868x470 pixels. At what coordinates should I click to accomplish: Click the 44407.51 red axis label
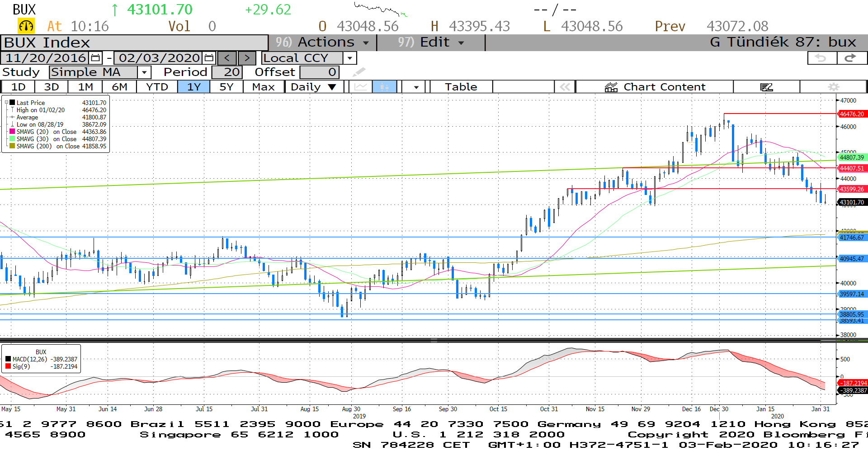[x=852, y=168]
